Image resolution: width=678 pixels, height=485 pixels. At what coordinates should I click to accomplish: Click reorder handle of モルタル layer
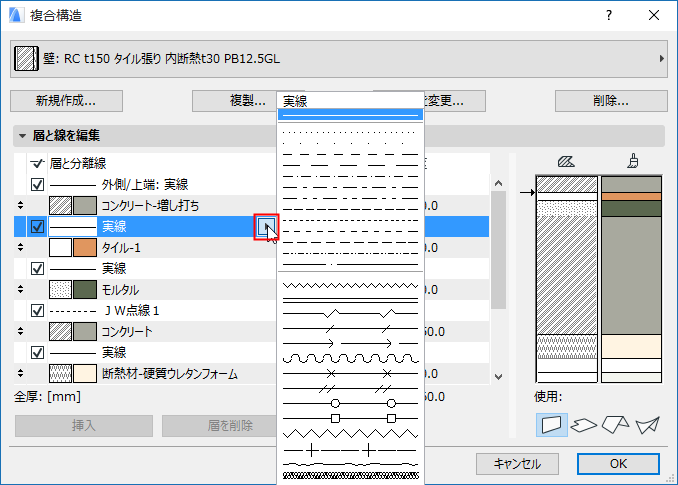pyautogui.click(x=20, y=289)
